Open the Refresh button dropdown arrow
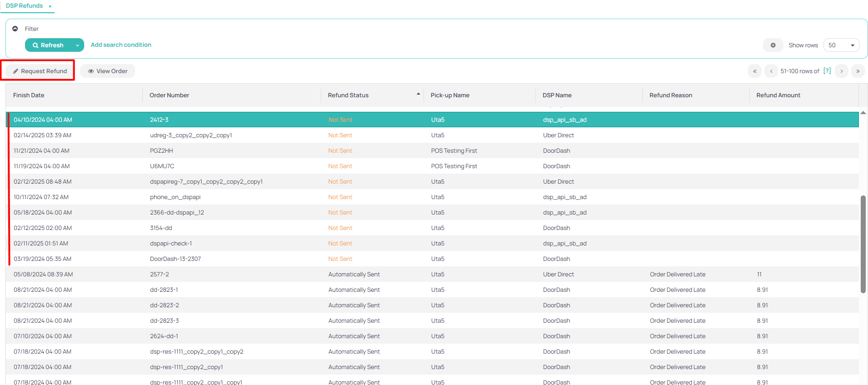Screen dimensions: 868x385 pyautogui.click(x=77, y=45)
